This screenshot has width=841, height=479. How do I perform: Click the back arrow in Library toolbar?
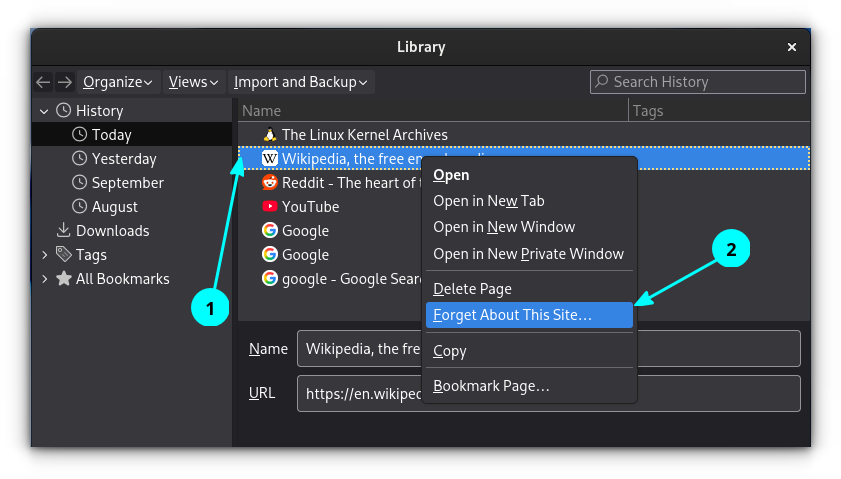(x=43, y=82)
